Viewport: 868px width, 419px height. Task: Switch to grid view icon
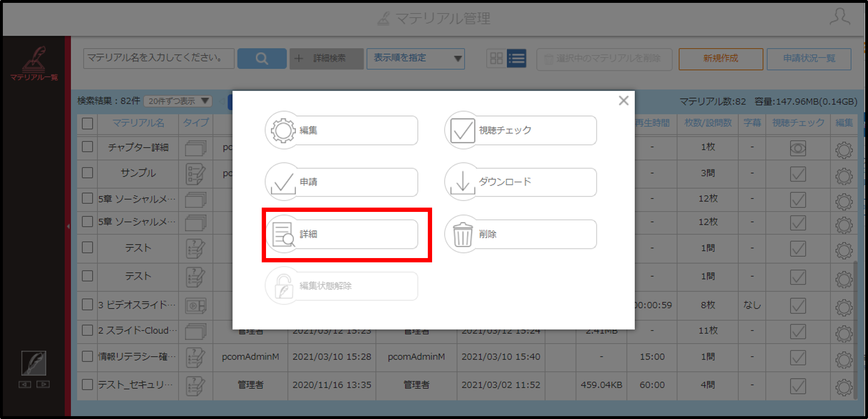coord(496,59)
